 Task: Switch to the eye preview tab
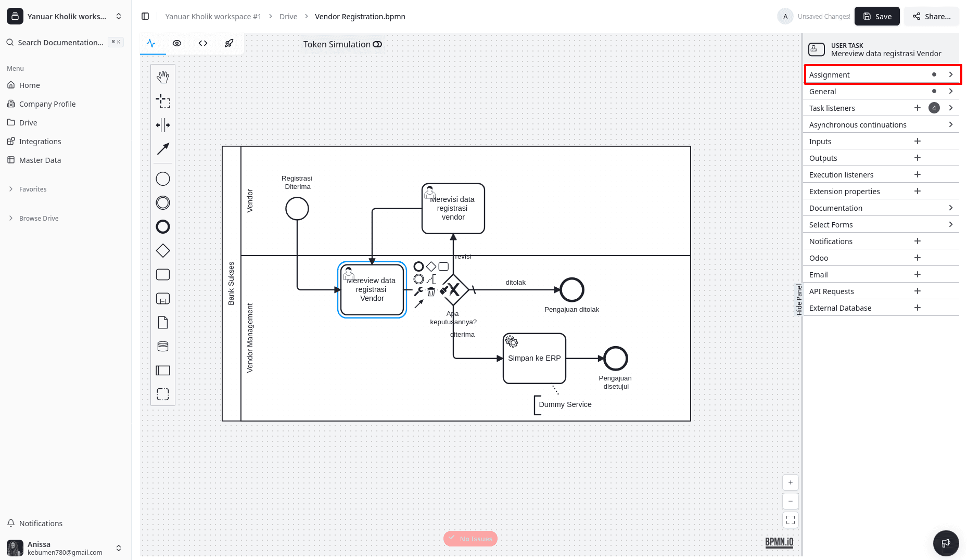click(177, 43)
